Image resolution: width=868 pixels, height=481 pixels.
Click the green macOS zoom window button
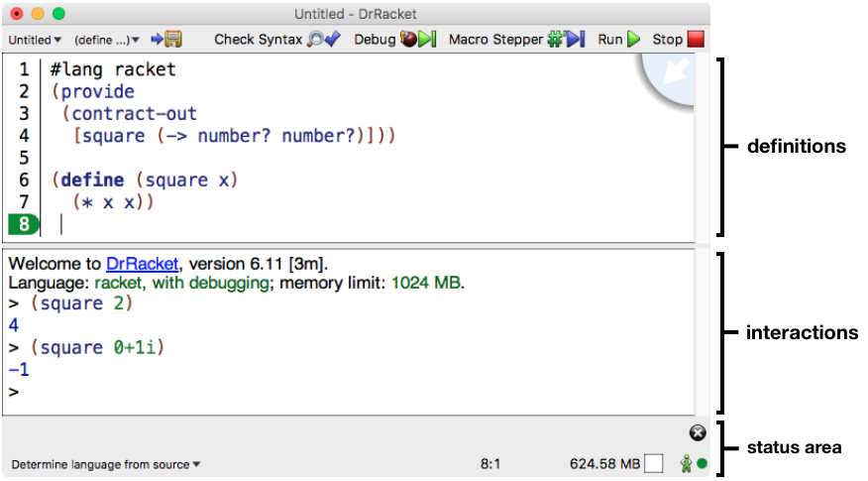(58, 13)
